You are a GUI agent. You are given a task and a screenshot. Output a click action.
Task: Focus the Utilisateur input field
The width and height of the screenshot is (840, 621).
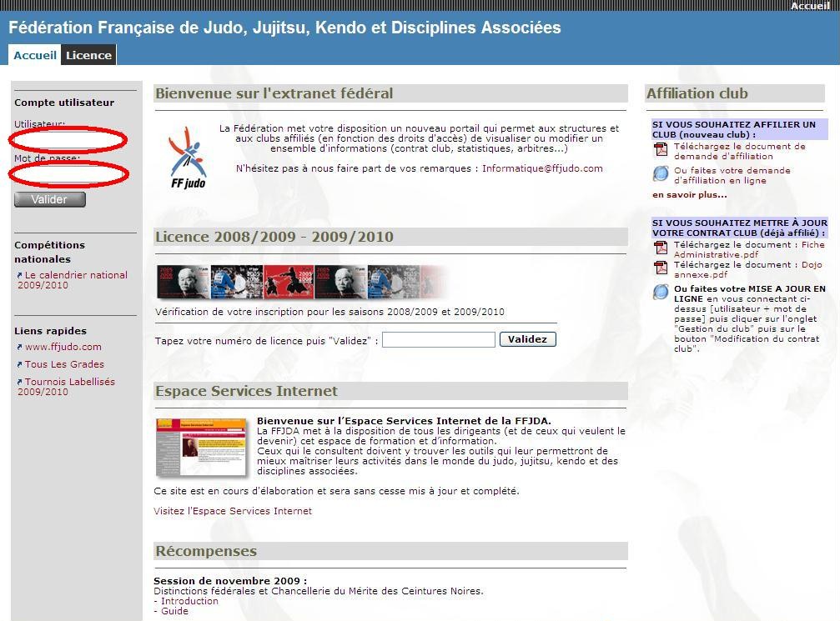71,139
